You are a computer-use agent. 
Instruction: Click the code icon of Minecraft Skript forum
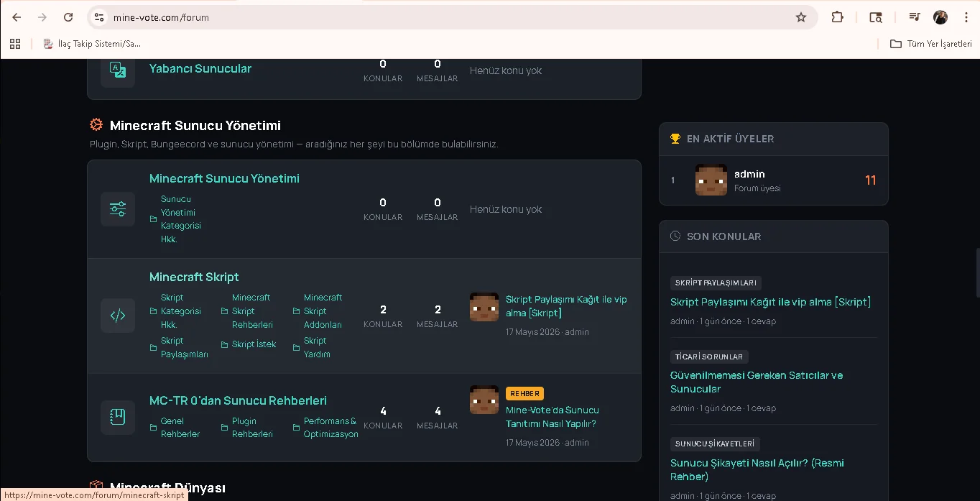118,315
